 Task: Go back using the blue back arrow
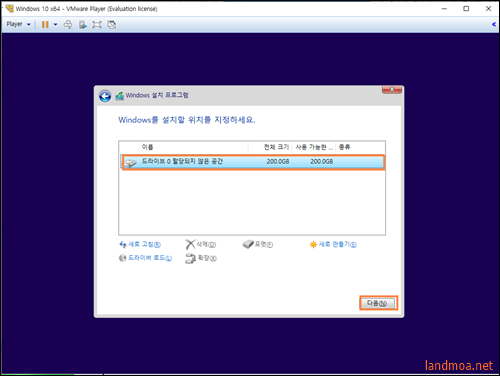point(105,96)
